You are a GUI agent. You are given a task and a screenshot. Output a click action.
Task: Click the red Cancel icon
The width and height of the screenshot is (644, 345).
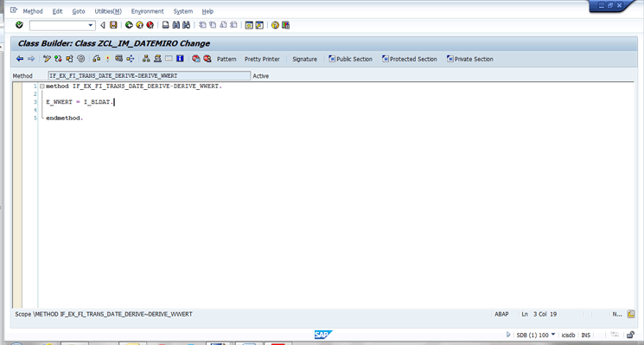click(x=150, y=25)
